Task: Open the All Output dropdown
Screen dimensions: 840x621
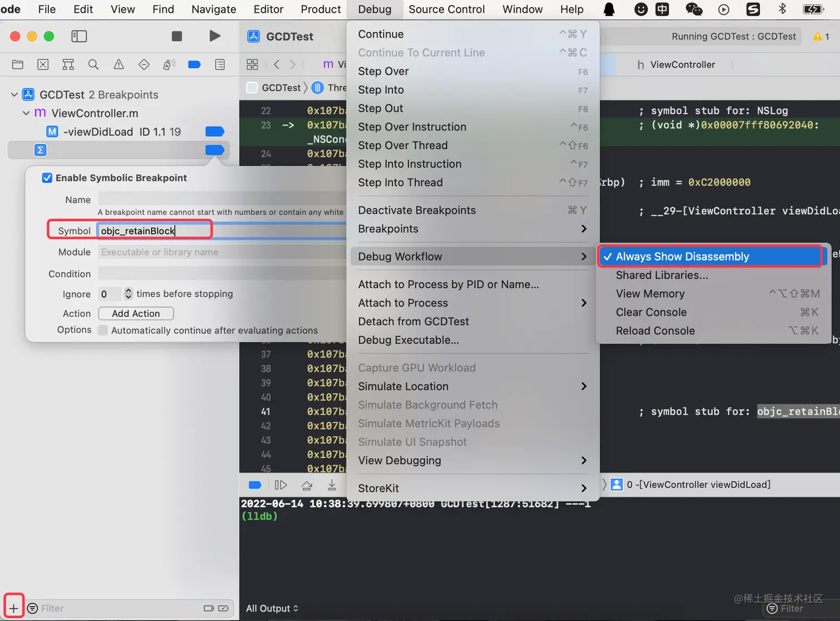Action: [272, 608]
